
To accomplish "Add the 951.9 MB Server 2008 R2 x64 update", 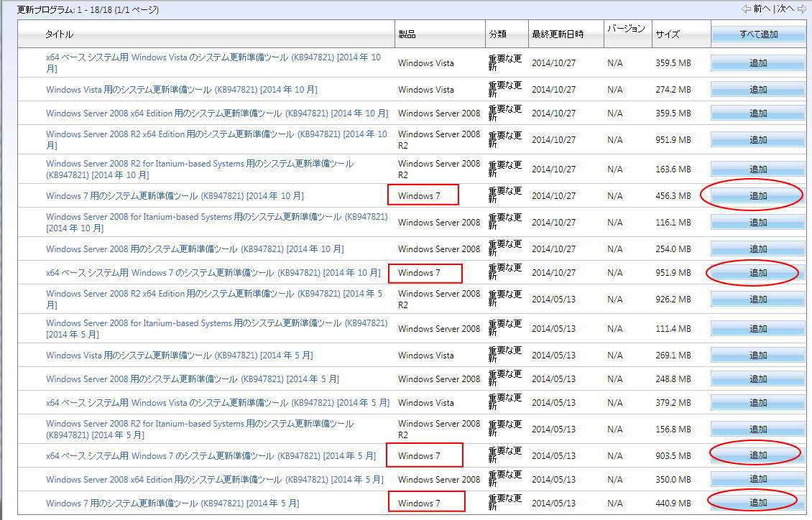I will point(758,140).
